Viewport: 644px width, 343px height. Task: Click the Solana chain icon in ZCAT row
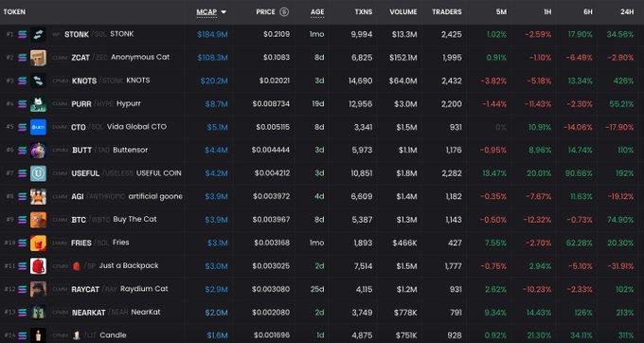(x=22, y=58)
